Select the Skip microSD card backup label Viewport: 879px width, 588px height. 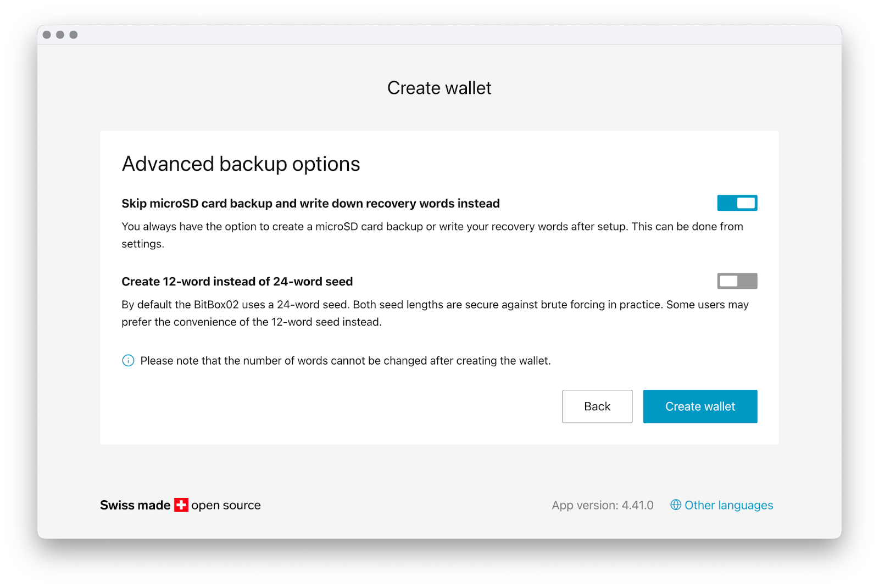[310, 204]
